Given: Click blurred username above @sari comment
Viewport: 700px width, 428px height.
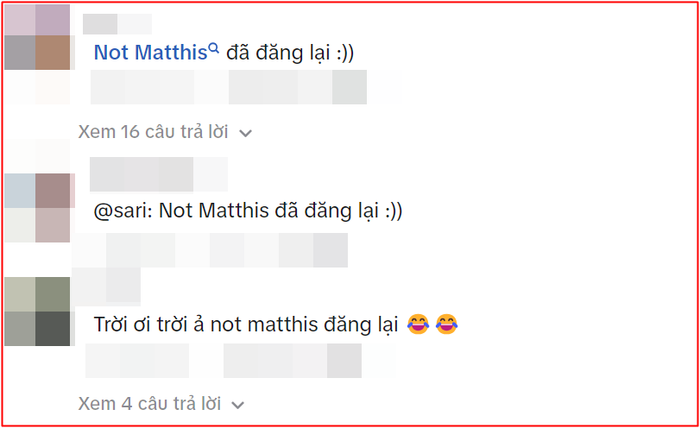Looking at the screenshot, I should click(158, 174).
